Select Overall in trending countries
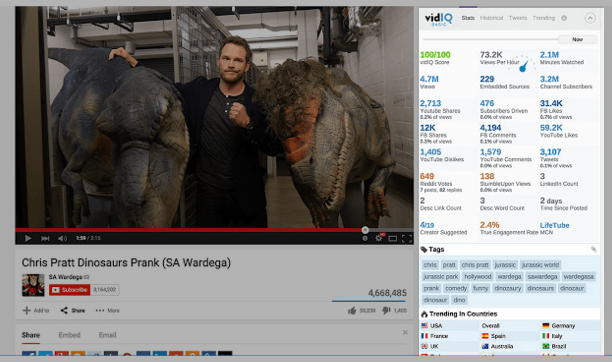This screenshot has height=362, width=612. [491, 326]
